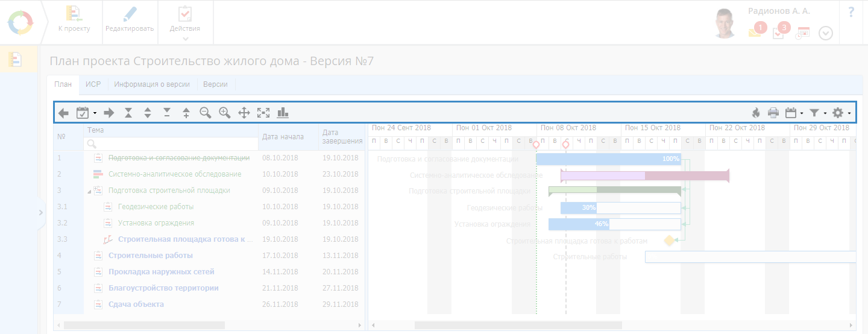Select the 'Прокладка наружных сетей' task row
Viewport: 868px width, 334px height.
(x=210, y=272)
